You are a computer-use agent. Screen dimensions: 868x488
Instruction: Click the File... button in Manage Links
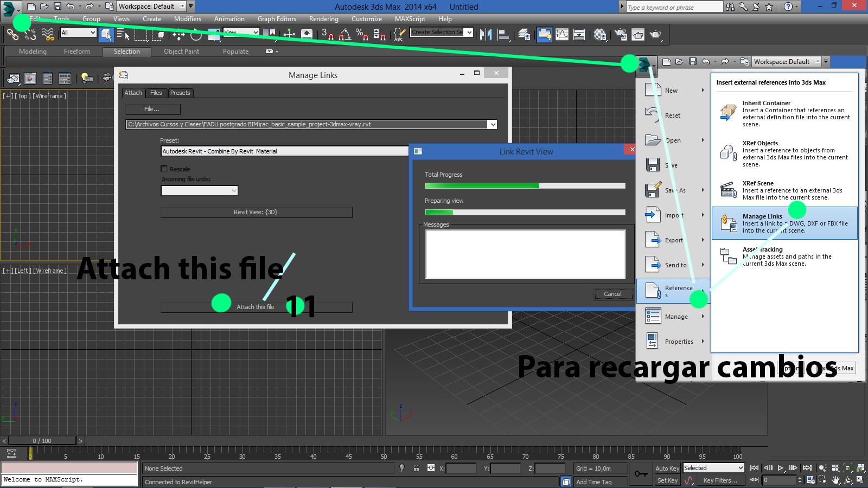pos(152,109)
